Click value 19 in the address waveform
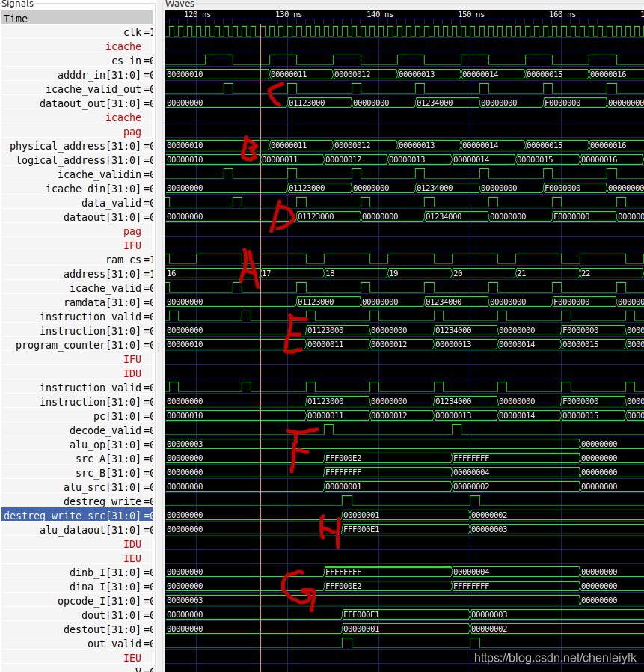Image resolution: width=644 pixels, height=672 pixels. [x=393, y=273]
